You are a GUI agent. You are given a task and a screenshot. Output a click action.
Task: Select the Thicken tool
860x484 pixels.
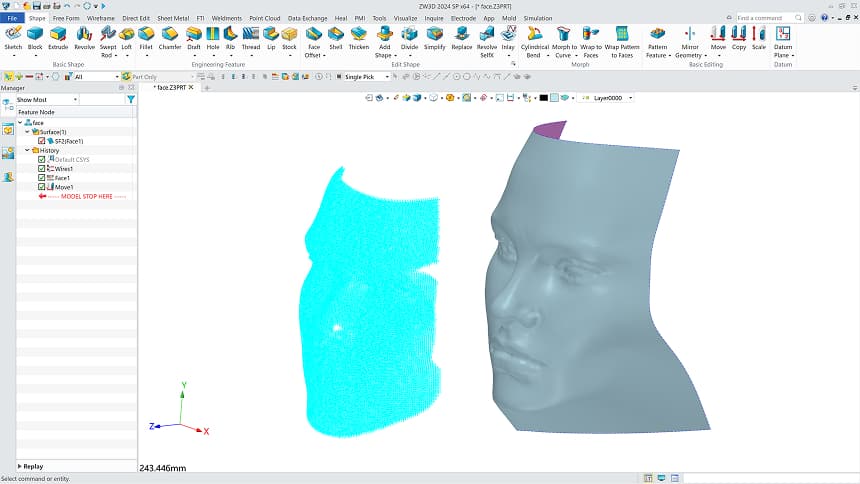[359, 38]
